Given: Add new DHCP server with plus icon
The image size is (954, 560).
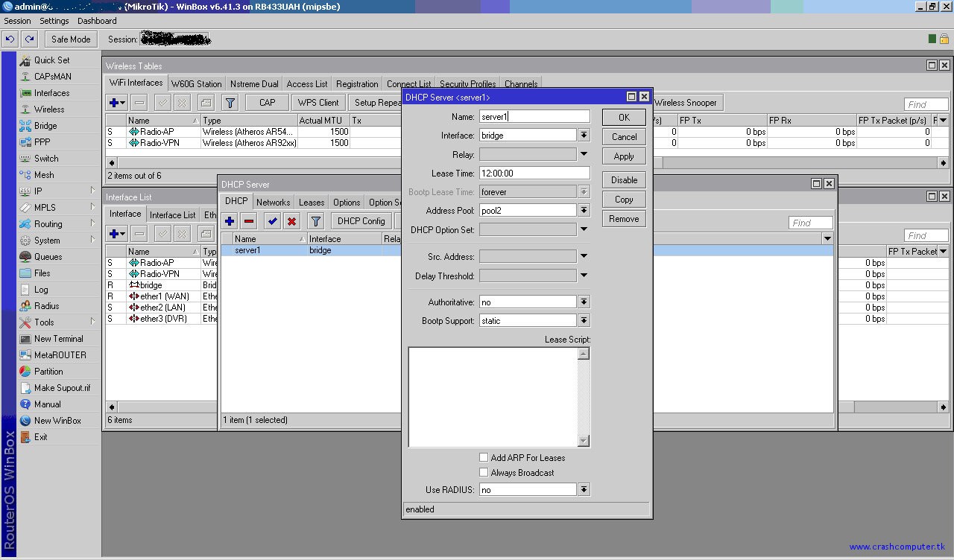Looking at the screenshot, I should [x=230, y=221].
